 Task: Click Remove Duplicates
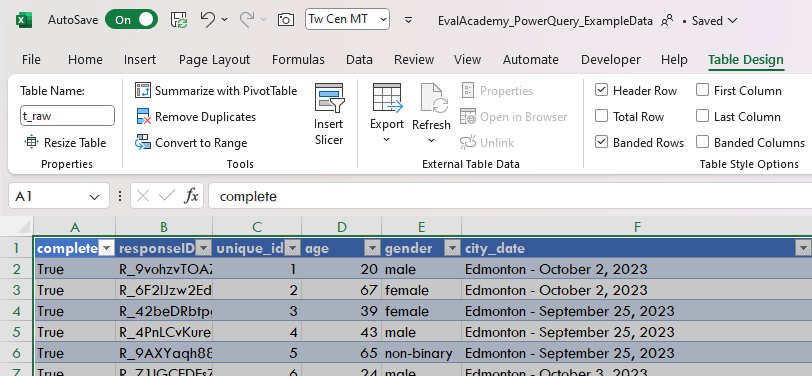point(195,117)
